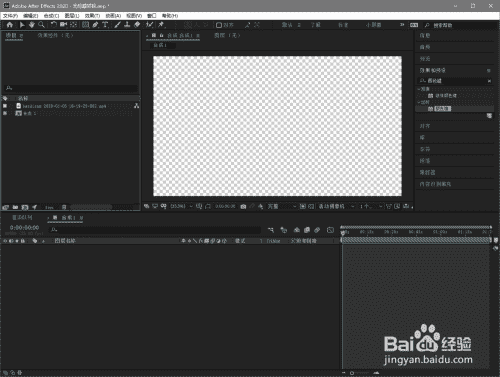Open the resolution quality dropdown
Viewport: 500px width, 377px height.
(282, 207)
